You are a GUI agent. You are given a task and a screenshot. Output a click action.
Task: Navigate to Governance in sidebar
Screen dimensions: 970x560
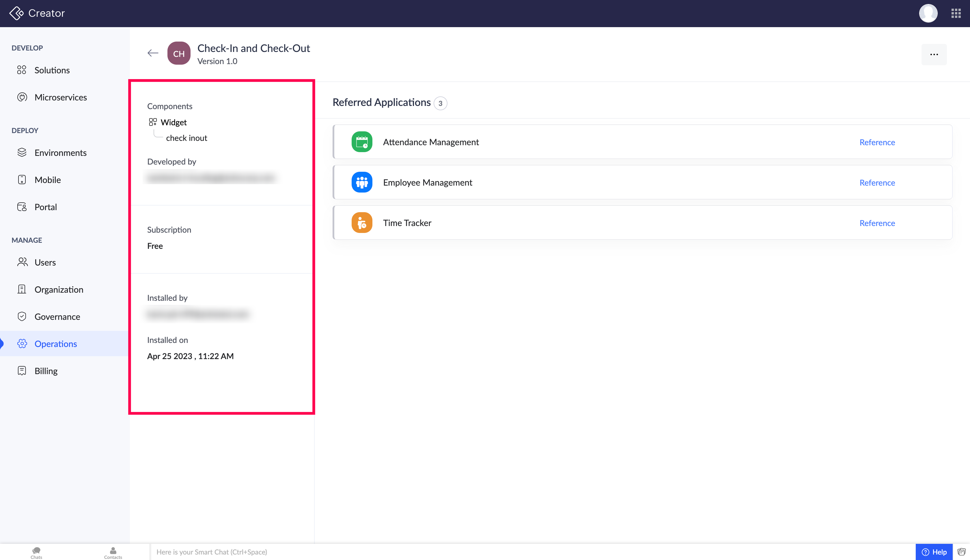click(57, 317)
